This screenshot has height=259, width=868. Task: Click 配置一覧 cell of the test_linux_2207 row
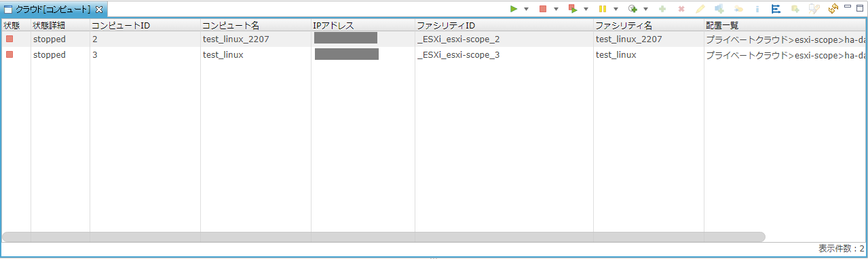pyautogui.click(x=785, y=39)
